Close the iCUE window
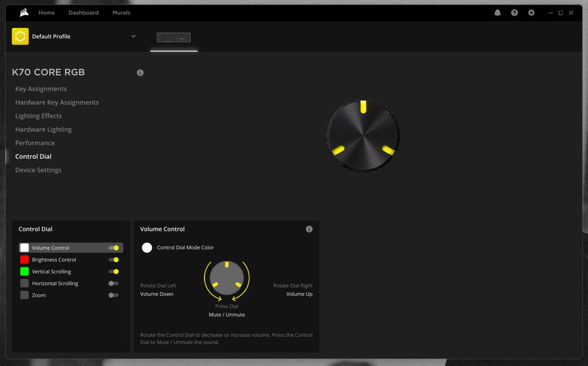The image size is (588, 366). [571, 13]
